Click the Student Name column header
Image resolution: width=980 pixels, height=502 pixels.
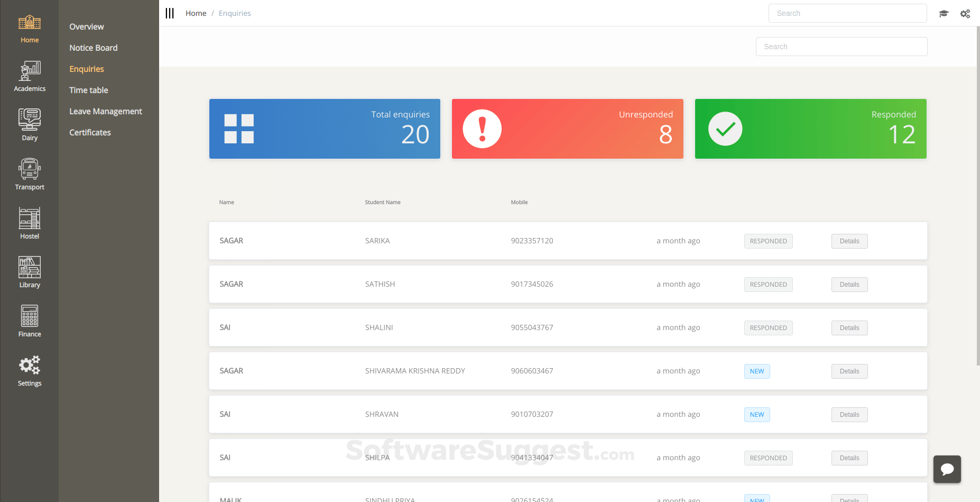coord(383,202)
